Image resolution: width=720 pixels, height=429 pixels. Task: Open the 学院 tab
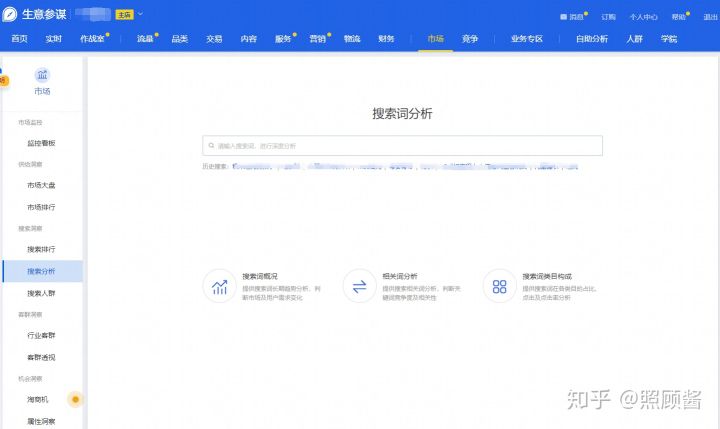point(669,39)
